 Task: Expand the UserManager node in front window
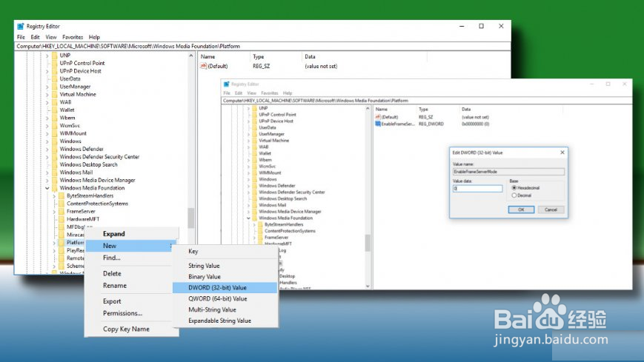coord(47,87)
